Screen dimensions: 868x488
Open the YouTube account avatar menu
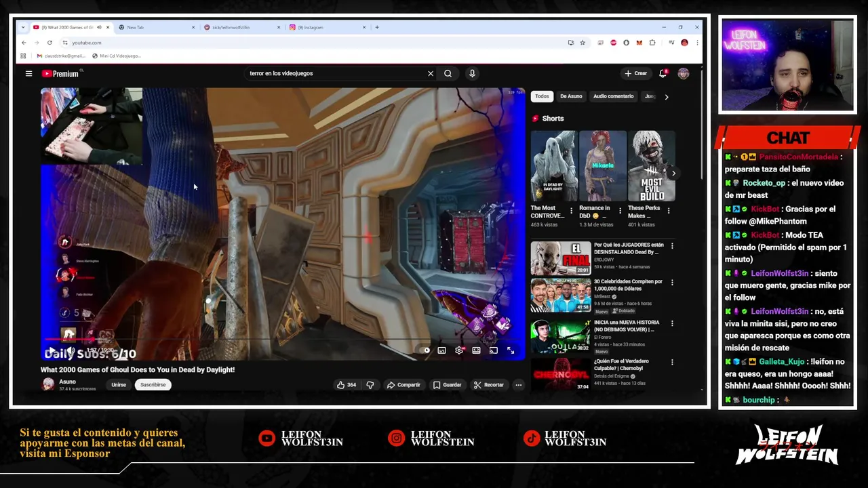683,73
